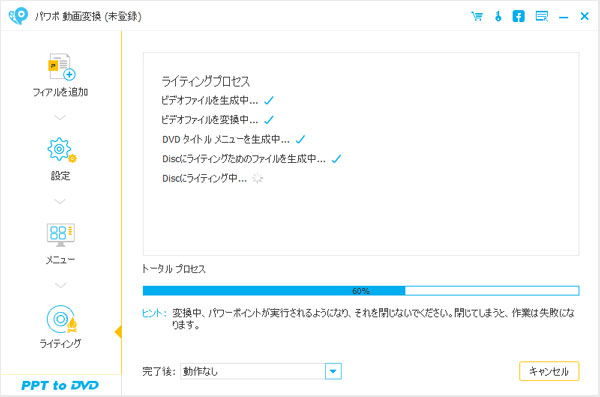Click the ビデオファイルを変換中 status line
This screenshot has height=397, width=600.
[x=209, y=120]
